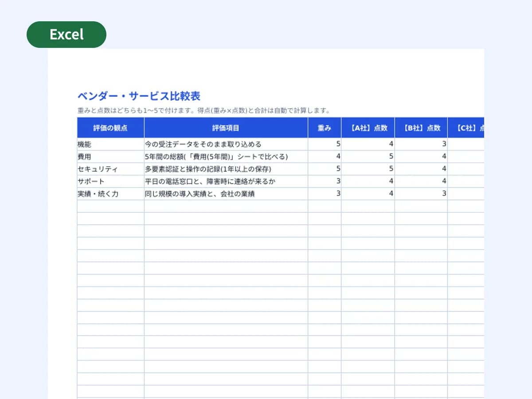Pick B社 score in the 費用 row
This screenshot has height=399, width=532.
[x=421, y=156]
